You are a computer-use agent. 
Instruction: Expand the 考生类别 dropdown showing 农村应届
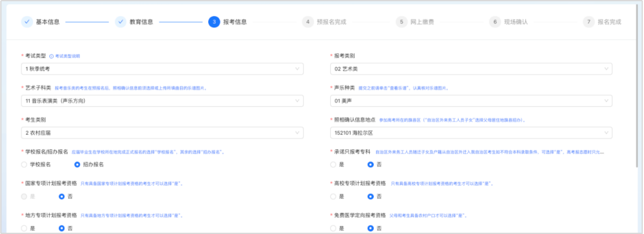click(162, 133)
